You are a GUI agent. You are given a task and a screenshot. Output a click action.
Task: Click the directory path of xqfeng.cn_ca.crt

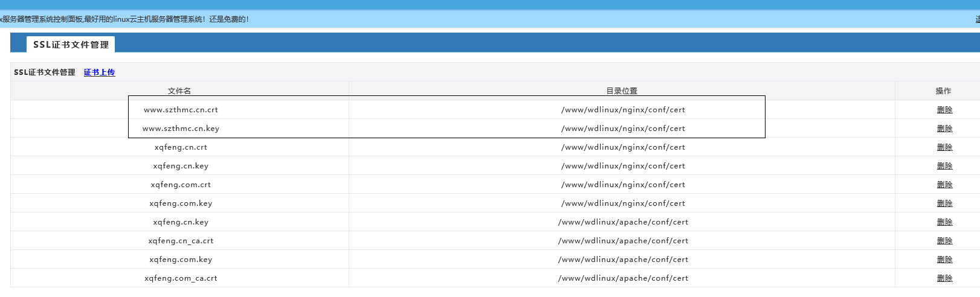623,241
